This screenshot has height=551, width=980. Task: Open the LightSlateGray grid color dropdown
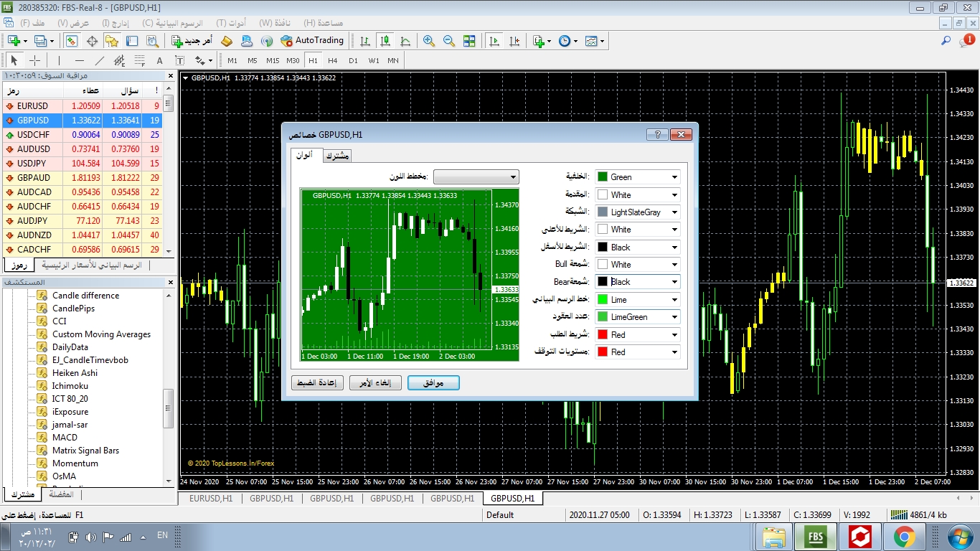coord(674,212)
